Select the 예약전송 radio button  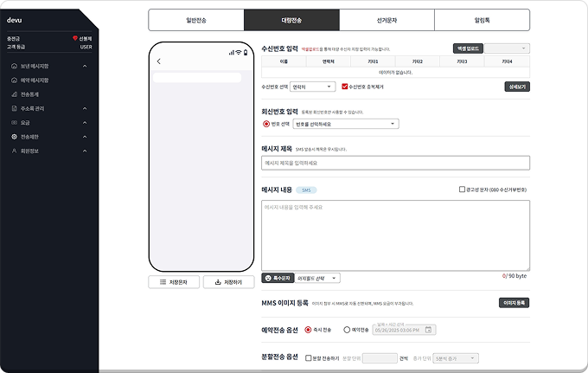(x=347, y=330)
